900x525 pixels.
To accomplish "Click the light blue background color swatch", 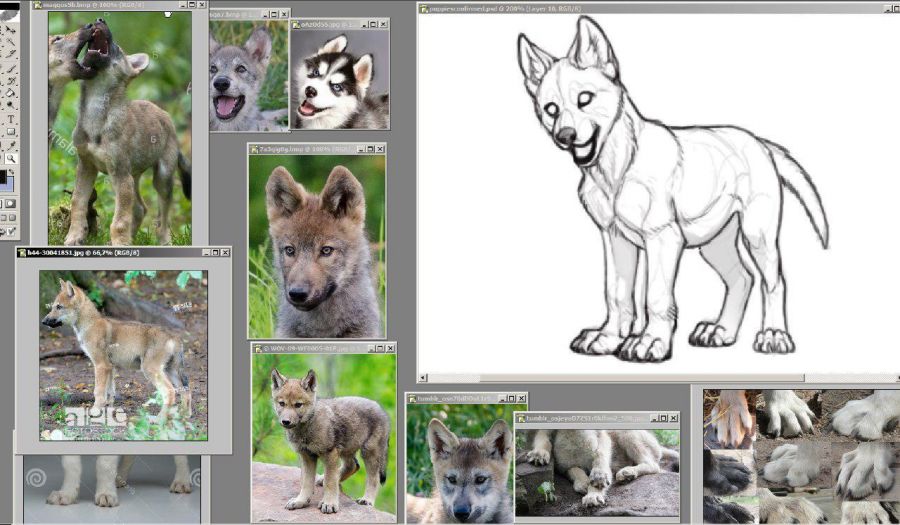I will pyautogui.click(x=10, y=189).
